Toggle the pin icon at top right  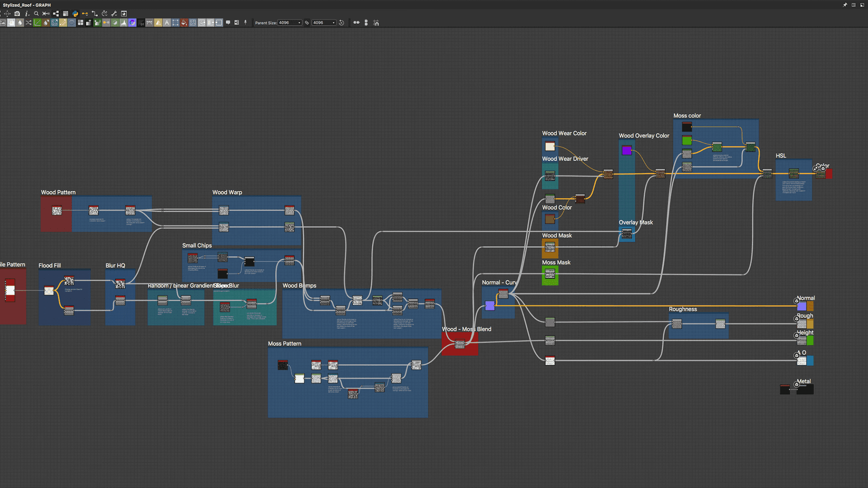844,5
